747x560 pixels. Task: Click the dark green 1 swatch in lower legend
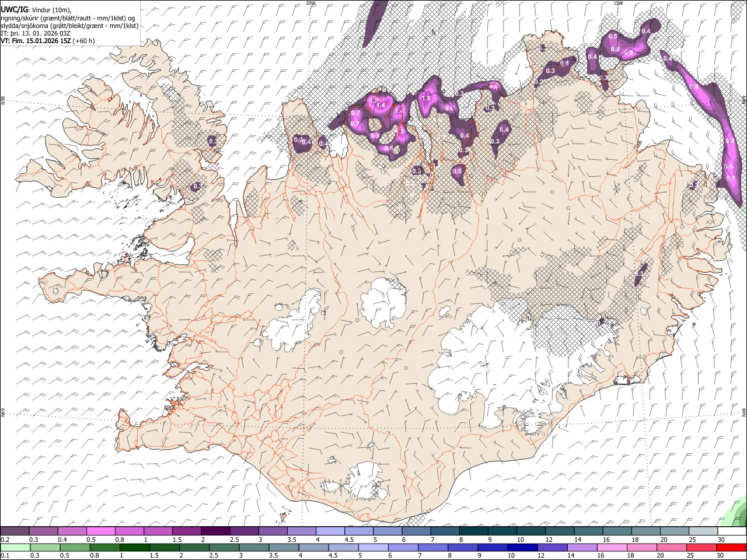[134, 547]
